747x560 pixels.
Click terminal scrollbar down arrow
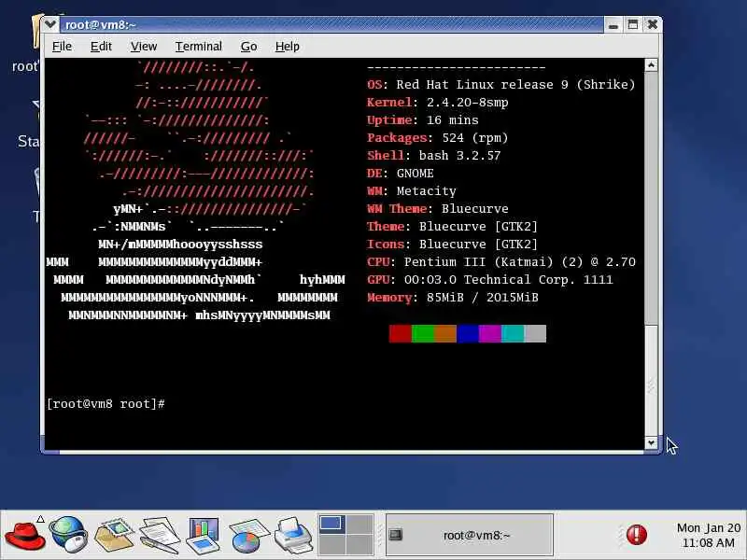651,442
